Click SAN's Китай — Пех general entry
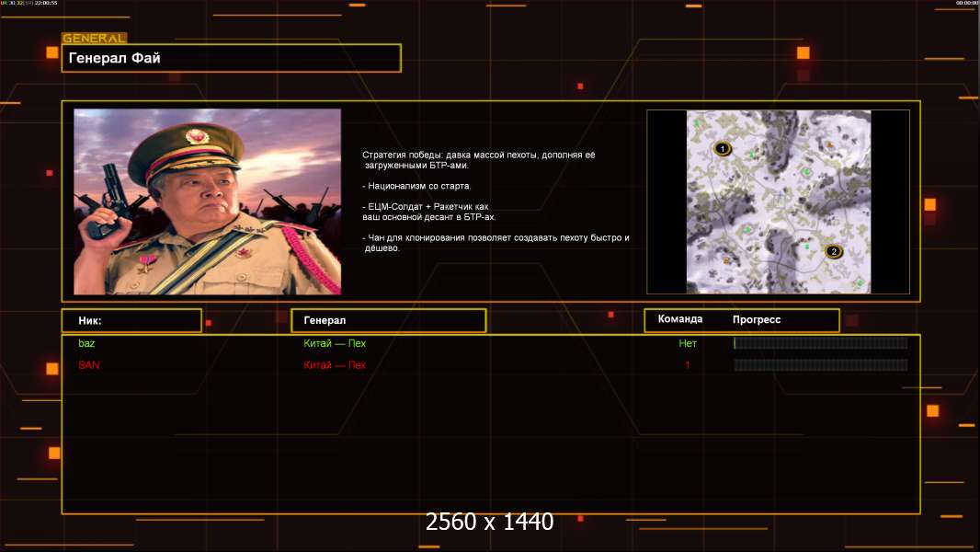This screenshot has width=980, height=552. 335,365
